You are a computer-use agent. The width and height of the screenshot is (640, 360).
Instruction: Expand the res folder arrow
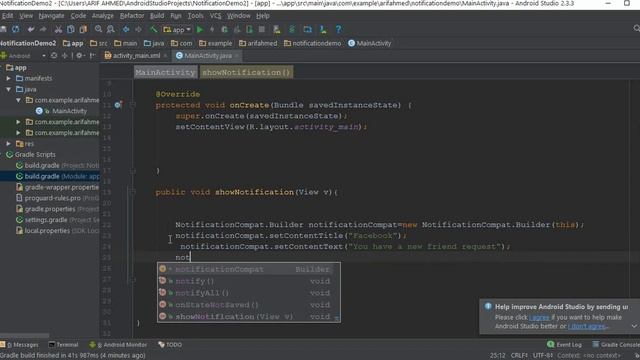tap(9, 144)
